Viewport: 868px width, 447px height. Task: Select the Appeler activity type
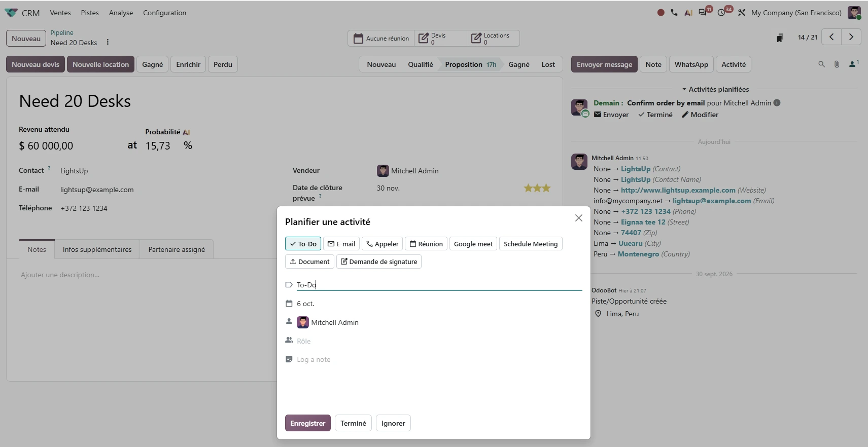(383, 244)
